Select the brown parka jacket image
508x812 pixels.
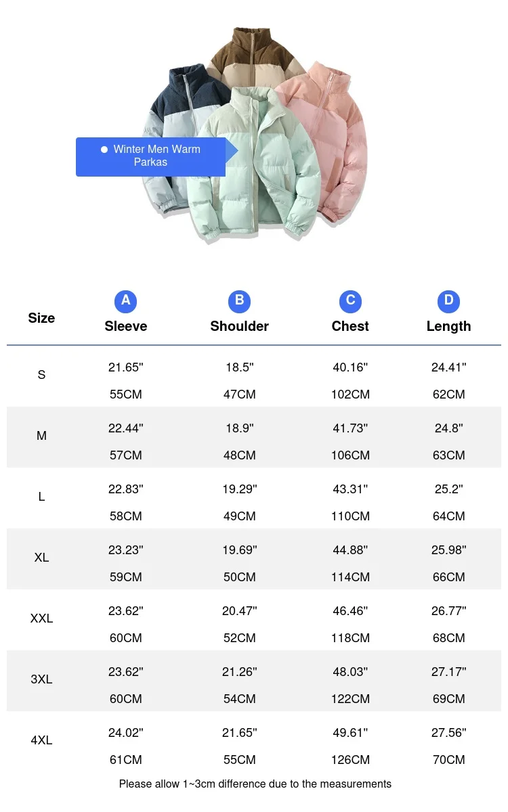[252, 58]
